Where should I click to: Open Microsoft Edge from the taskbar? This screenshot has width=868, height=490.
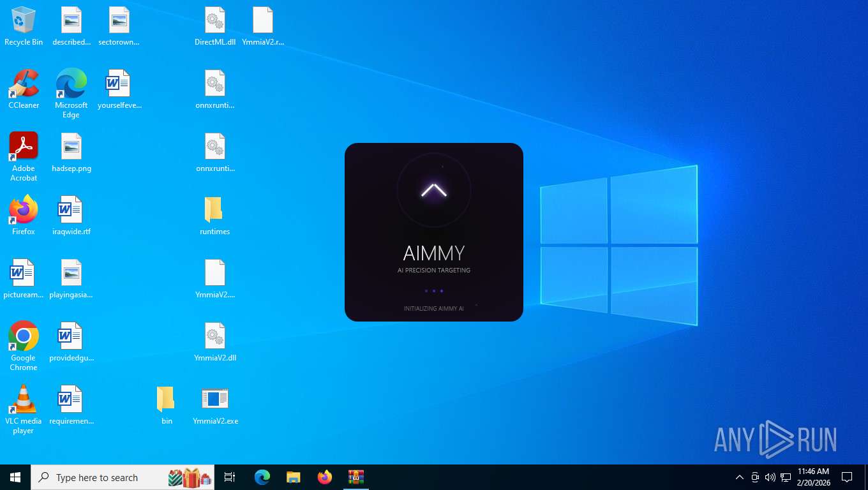[262, 477]
